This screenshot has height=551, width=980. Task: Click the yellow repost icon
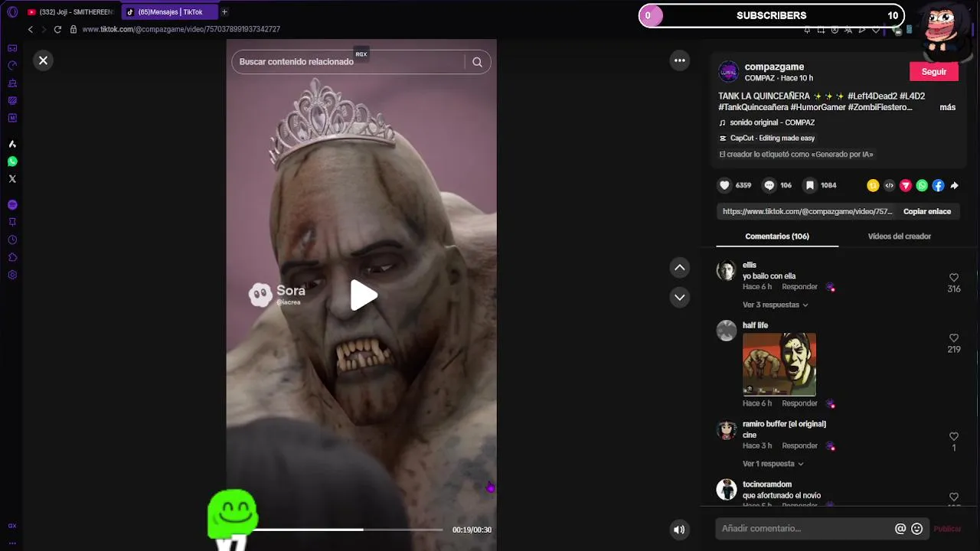873,185
